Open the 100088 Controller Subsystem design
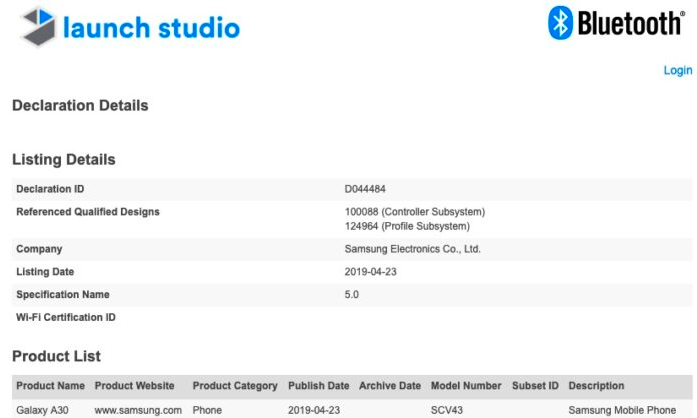 pos(414,212)
